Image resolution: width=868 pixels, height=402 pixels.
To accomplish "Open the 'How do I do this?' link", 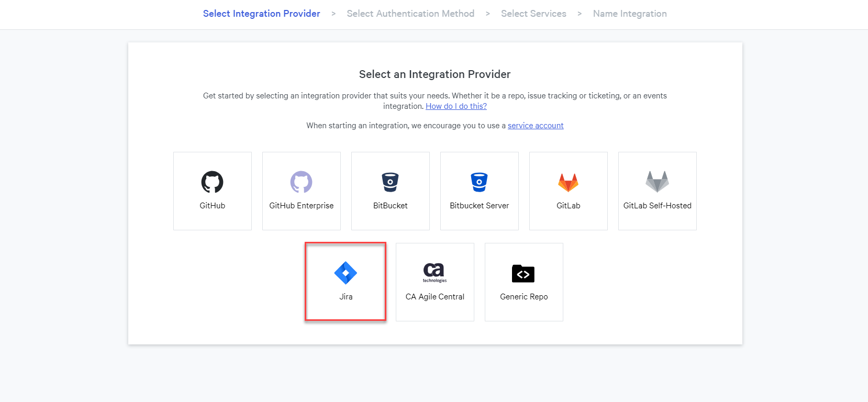I will click(456, 106).
